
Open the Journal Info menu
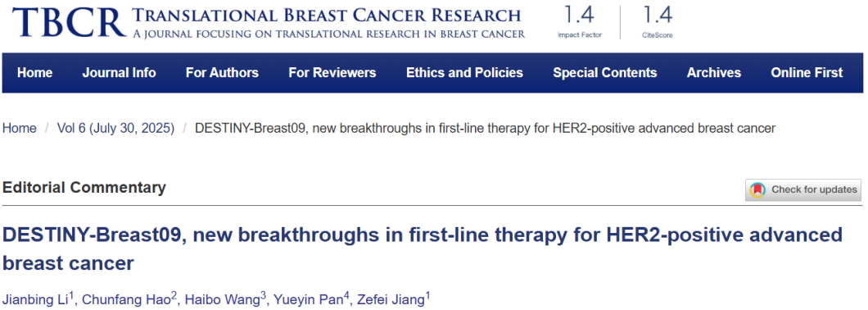(x=119, y=73)
